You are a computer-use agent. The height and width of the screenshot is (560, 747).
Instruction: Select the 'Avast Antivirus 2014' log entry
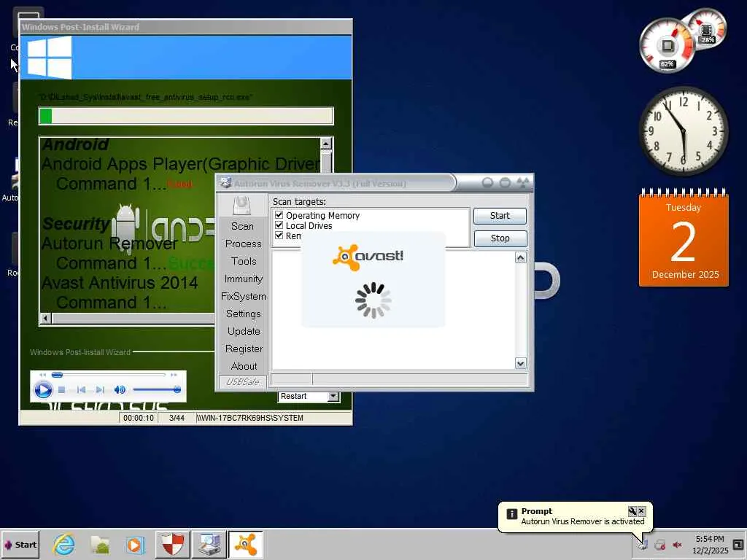click(119, 283)
